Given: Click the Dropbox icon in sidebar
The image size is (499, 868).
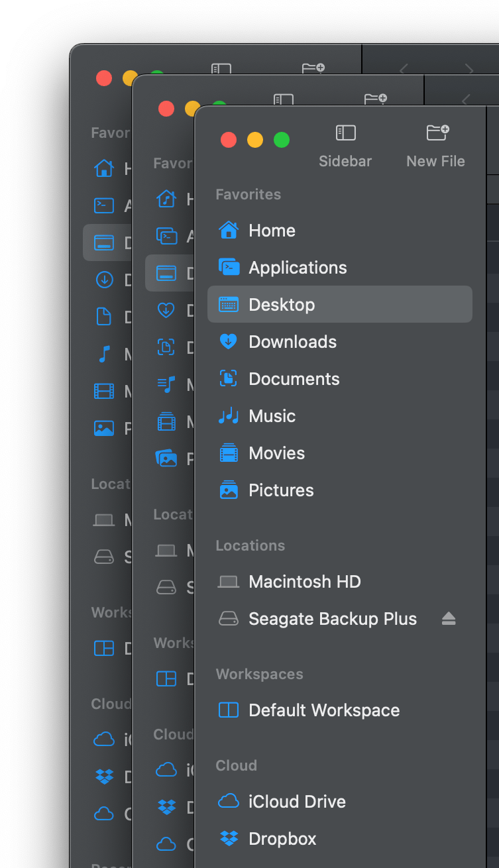Looking at the screenshot, I should 229,839.
